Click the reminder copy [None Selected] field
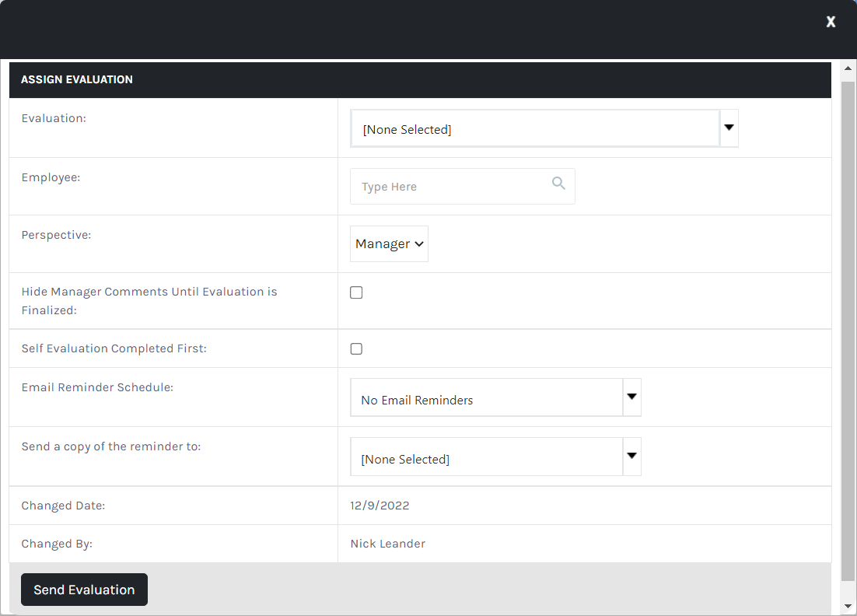 [486, 457]
